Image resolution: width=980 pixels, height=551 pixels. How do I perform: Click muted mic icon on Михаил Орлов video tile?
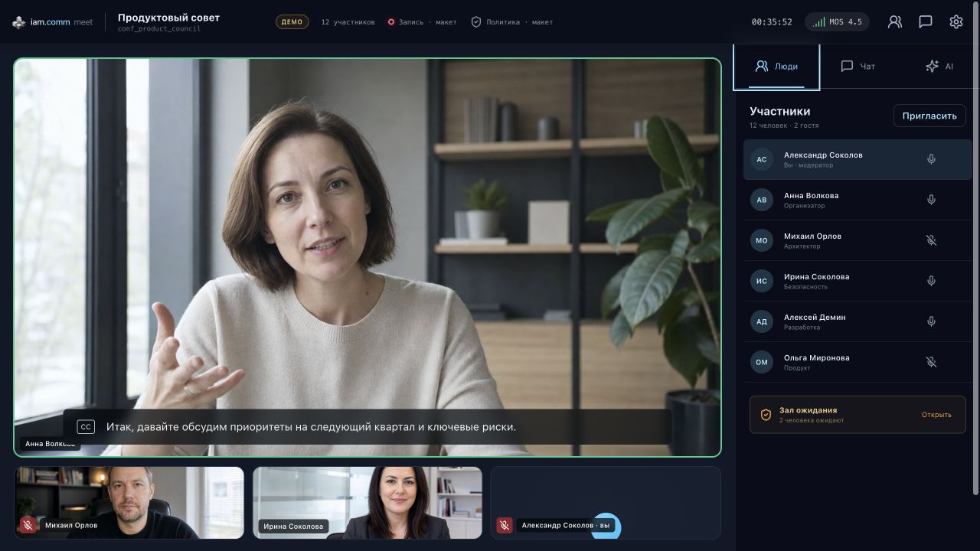(28, 525)
